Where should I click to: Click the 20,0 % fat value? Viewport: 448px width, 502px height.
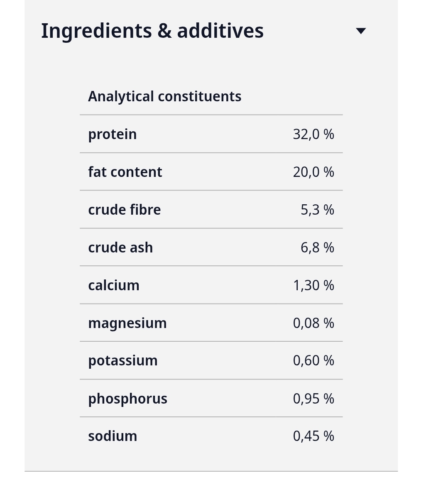313,172
